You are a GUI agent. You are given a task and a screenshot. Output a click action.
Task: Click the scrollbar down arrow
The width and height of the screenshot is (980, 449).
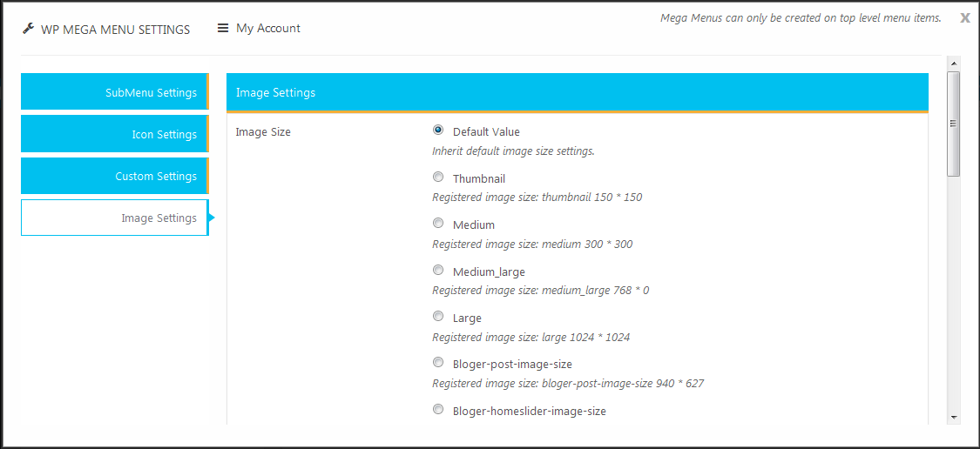tap(953, 417)
